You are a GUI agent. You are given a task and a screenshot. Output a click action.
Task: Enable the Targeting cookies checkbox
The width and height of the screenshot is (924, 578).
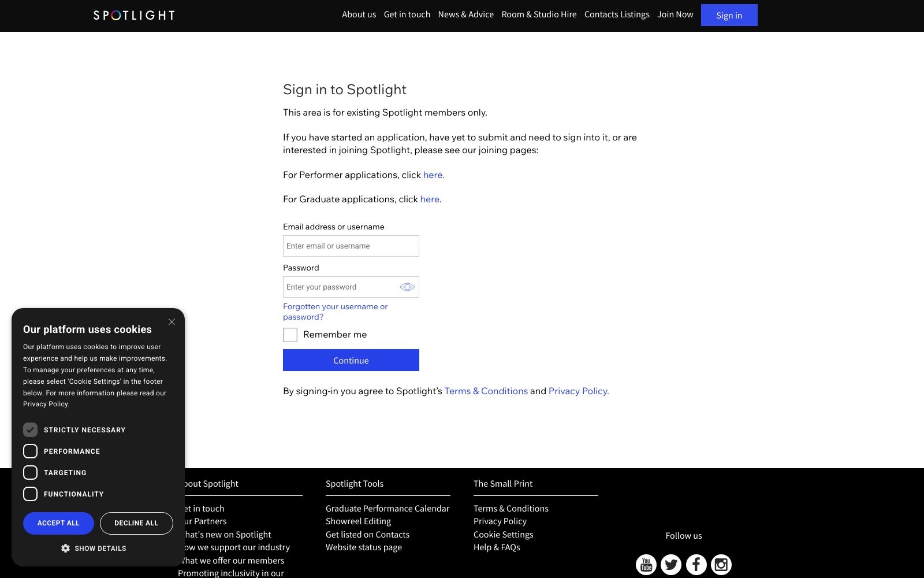click(x=30, y=473)
